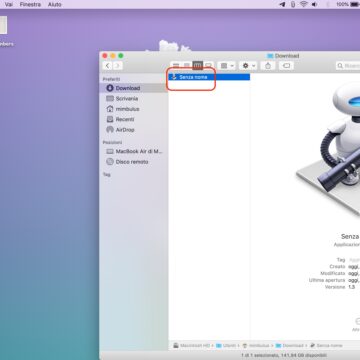
Task: Click the Preferiti sidebar heading
Action: click(x=111, y=79)
